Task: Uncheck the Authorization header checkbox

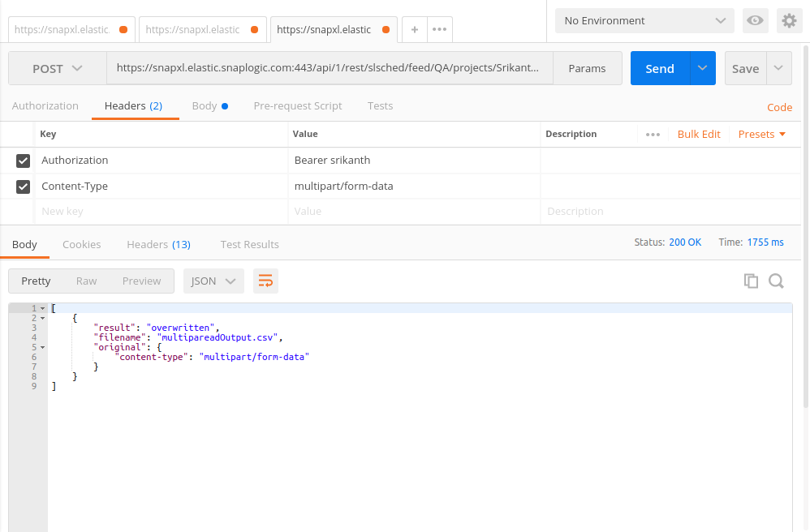Action: 24,161
